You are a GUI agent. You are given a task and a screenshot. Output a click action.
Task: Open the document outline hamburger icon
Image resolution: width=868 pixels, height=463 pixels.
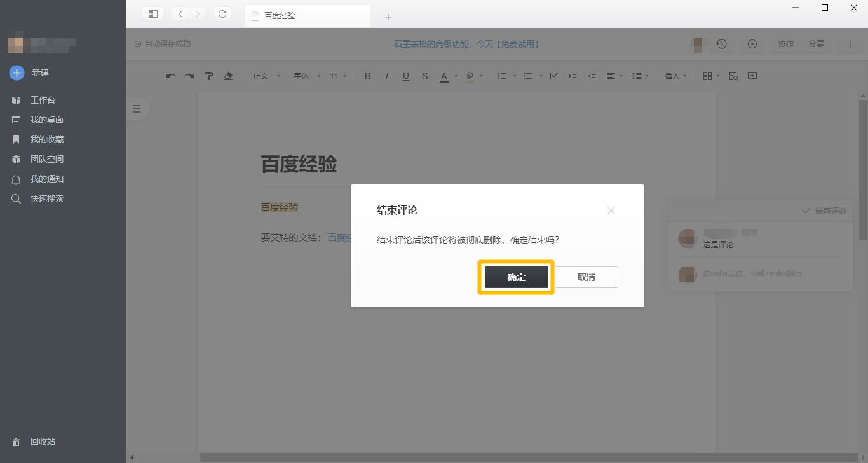(x=137, y=109)
